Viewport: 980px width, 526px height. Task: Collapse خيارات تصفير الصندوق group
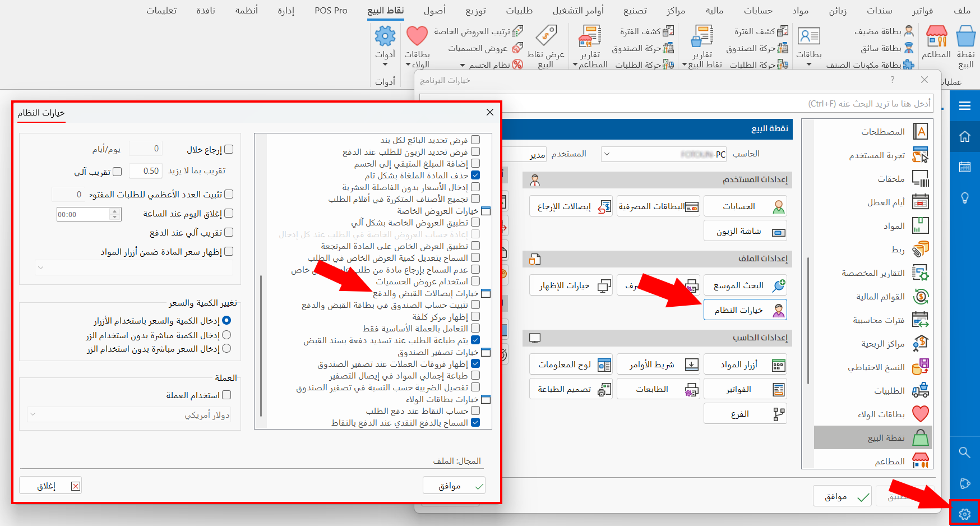(486, 352)
